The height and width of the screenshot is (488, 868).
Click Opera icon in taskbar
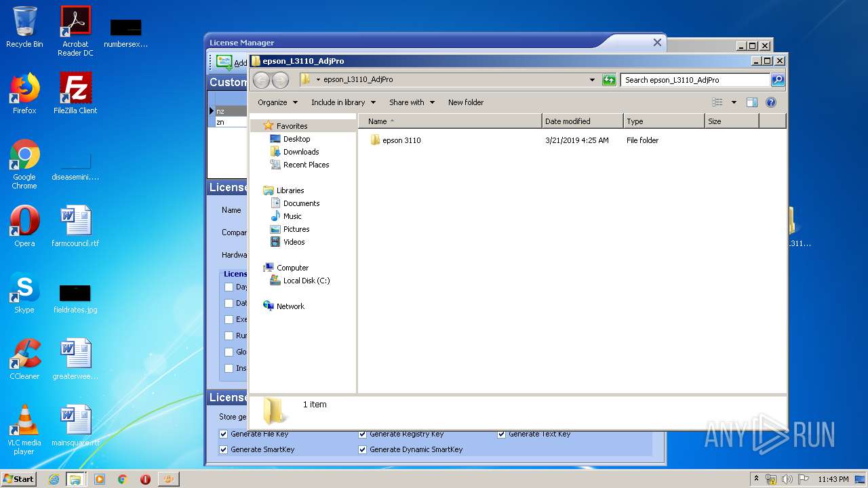click(x=145, y=479)
